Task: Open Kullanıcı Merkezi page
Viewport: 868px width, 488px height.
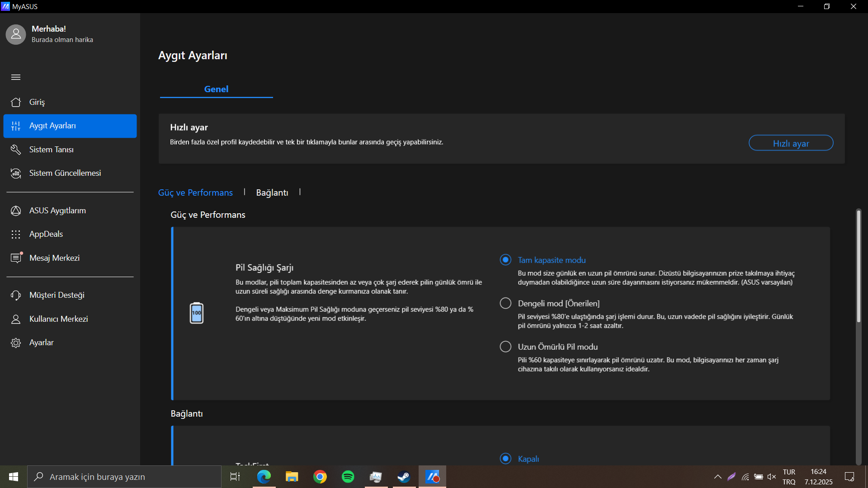Action: coord(70,319)
